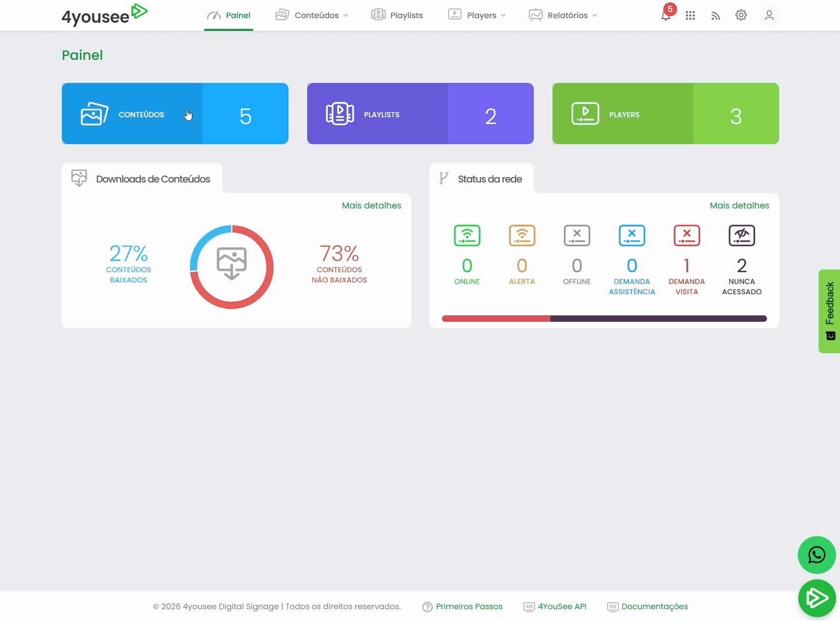Open Mais detalhes for content downloads
Screen dimensions: 840x621
(x=371, y=206)
